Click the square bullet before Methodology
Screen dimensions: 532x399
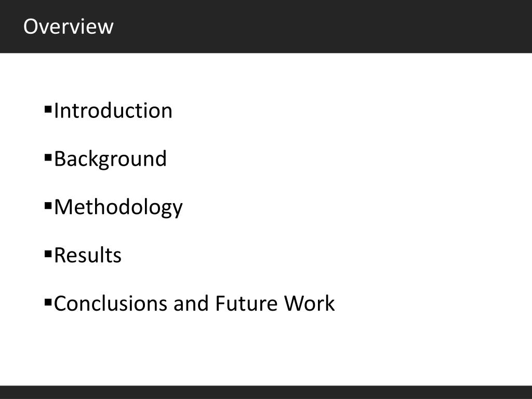tap(48, 206)
